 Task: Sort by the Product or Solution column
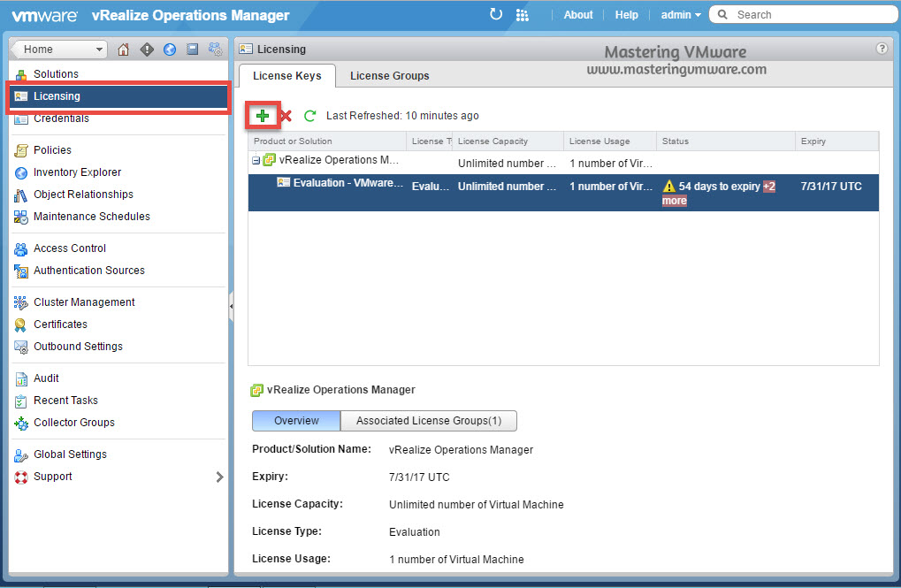pyautogui.click(x=327, y=141)
